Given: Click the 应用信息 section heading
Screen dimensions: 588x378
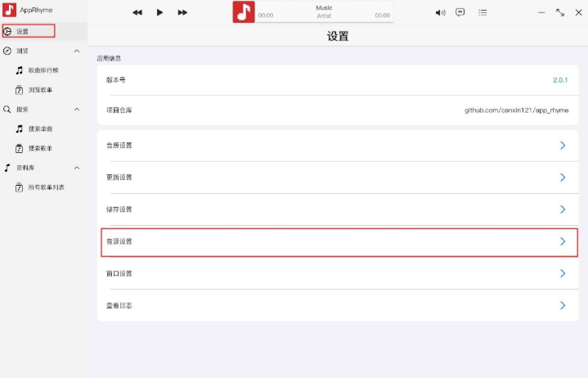Looking at the screenshot, I should tap(109, 58).
